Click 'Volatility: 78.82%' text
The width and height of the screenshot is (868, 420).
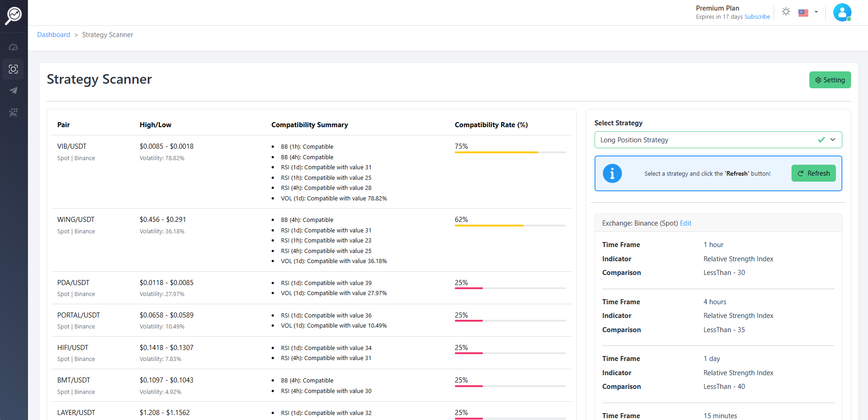point(162,158)
